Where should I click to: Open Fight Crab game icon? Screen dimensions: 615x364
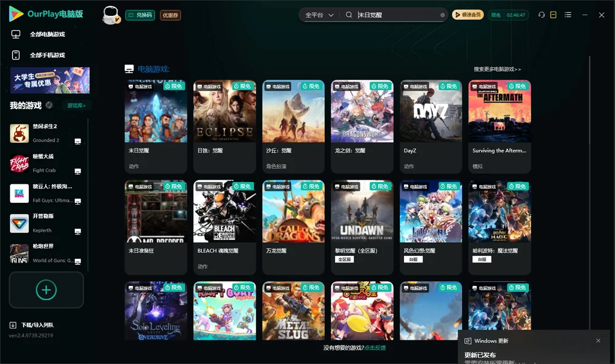tap(19, 163)
